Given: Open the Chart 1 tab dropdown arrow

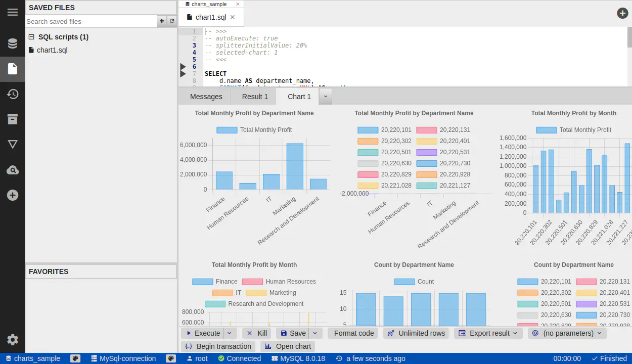Looking at the screenshot, I should [x=325, y=96].
